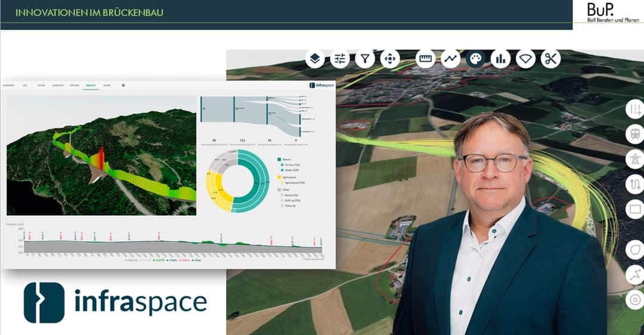This screenshot has width=644, height=335.
Task: Switch to the Summary tab
Action: 8,85
